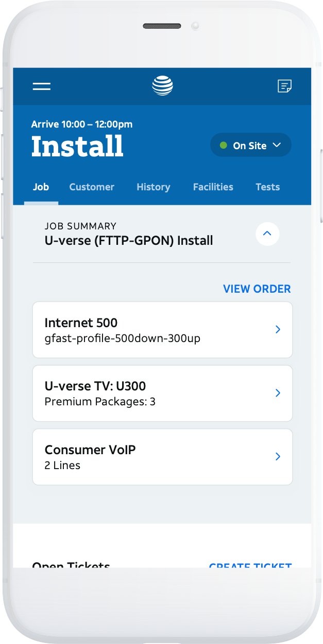Open the notes icon in header
323x644 pixels.
point(284,86)
